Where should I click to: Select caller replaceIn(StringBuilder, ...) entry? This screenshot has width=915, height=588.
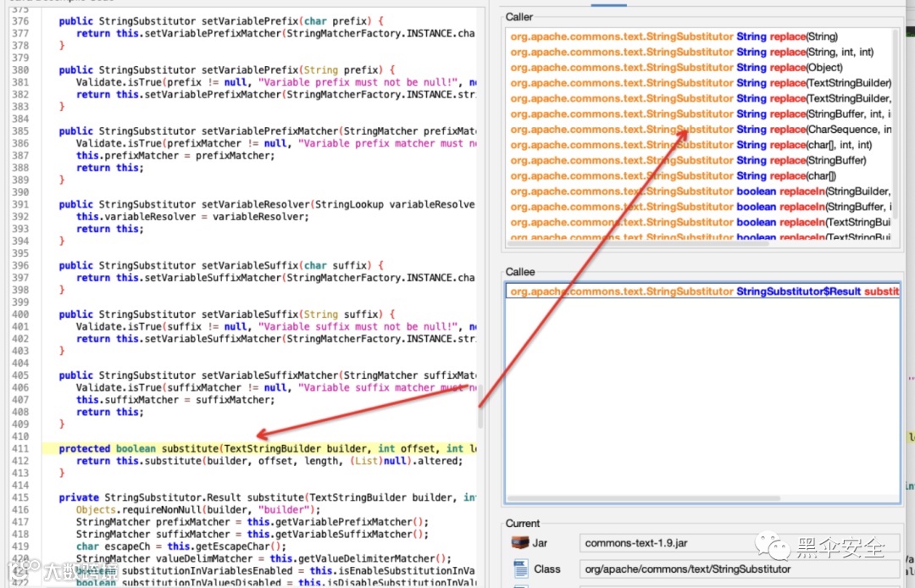coord(701,191)
